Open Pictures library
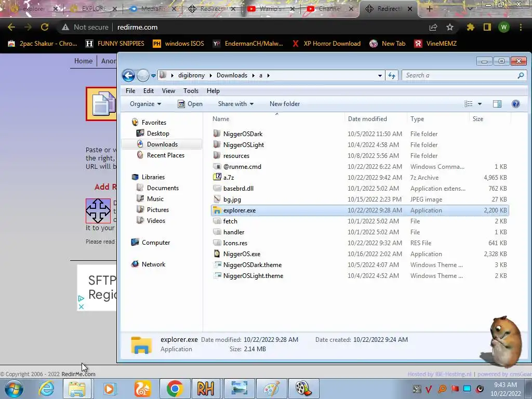Image resolution: width=532 pixels, height=399 pixels. pyautogui.click(x=158, y=210)
